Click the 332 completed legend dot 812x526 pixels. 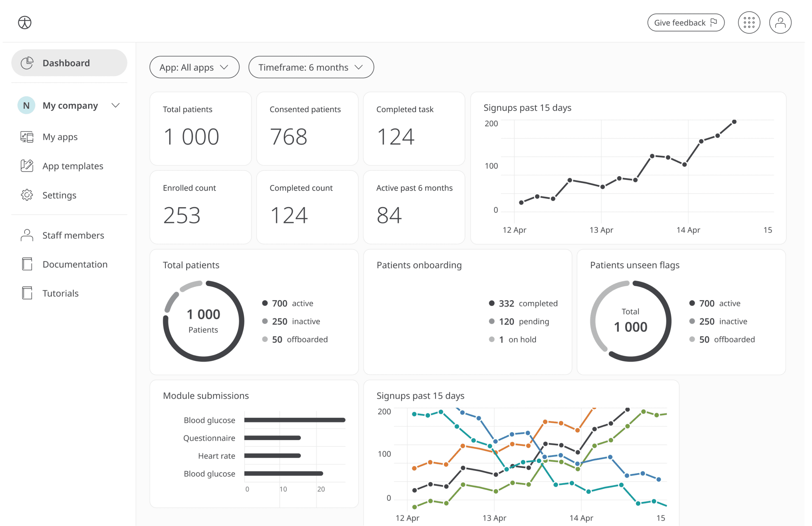[x=492, y=303]
